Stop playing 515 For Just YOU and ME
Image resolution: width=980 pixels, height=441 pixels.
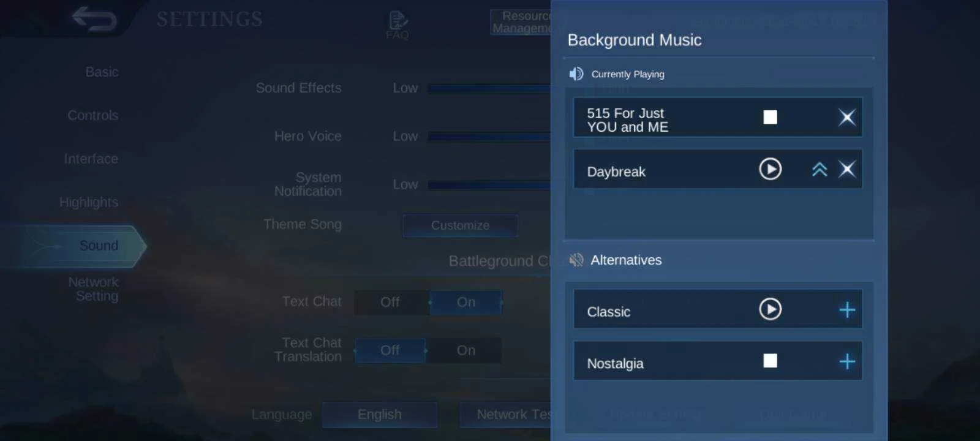click(770, 117)
